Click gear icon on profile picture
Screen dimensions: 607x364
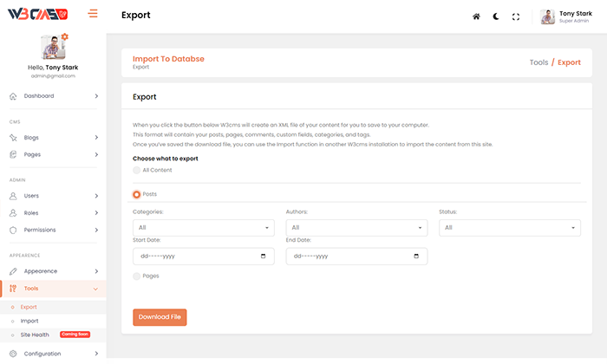(x=64, y=37)
